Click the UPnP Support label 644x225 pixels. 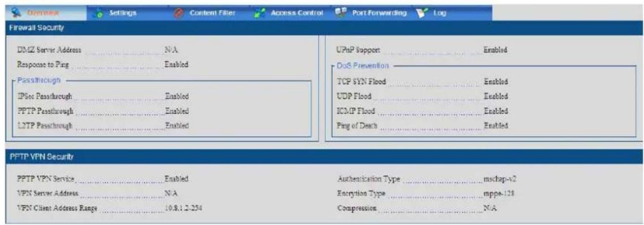pos(358,50)
